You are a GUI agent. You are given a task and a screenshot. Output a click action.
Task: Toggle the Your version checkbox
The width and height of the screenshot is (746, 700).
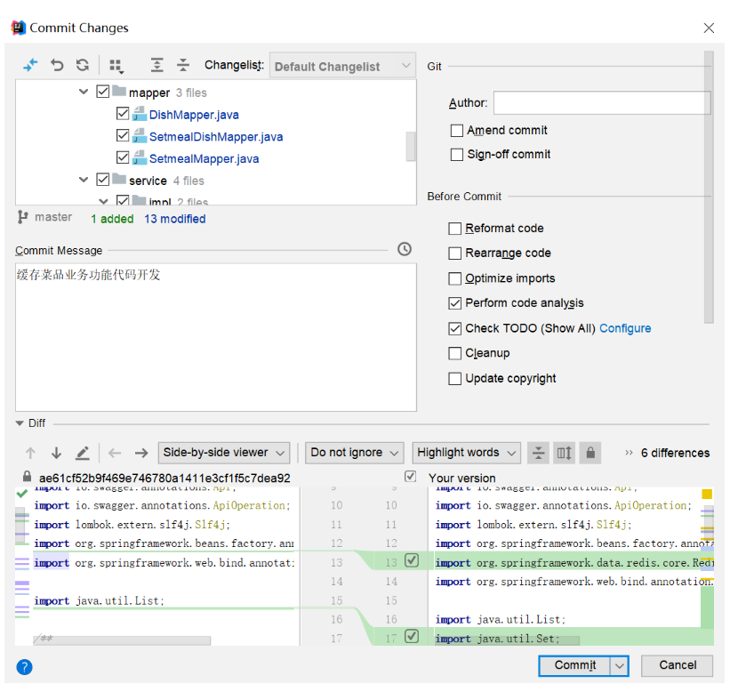[410, 477]
